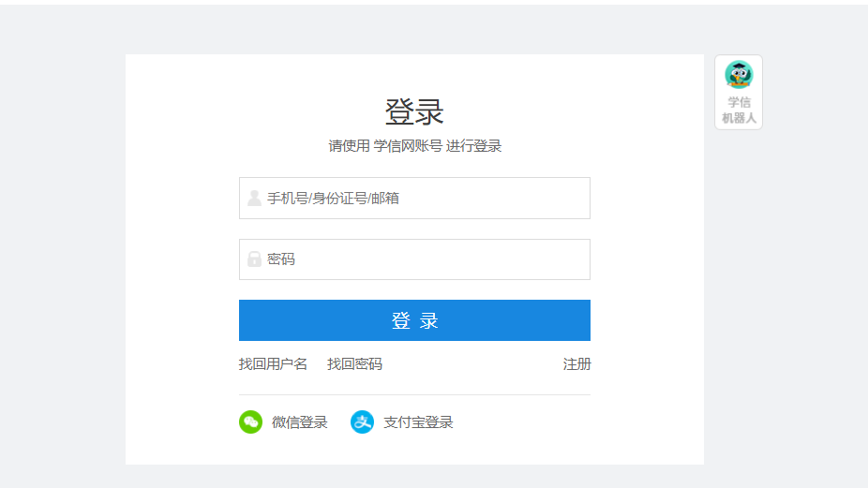Click the 支付宝登录 text link
Image resolution: width=868 pixels, height=488 pixels.
[x=418, y=422]
